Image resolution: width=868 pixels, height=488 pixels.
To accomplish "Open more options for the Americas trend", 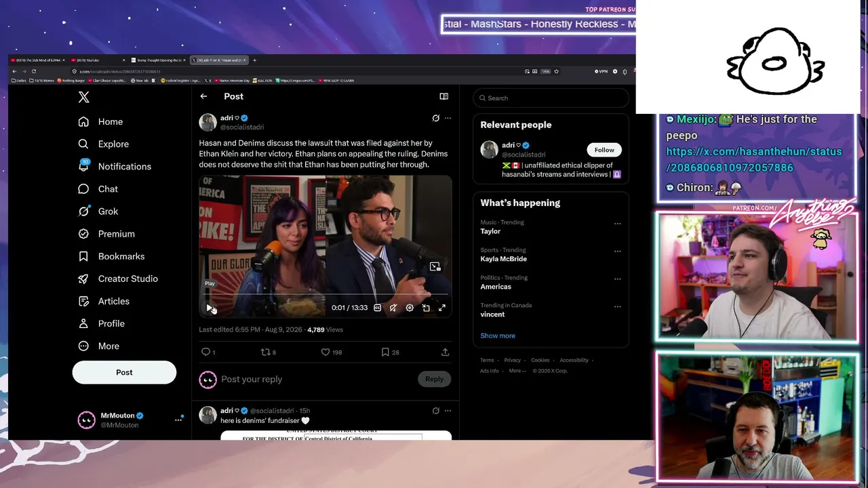I will tap(617, 279).
